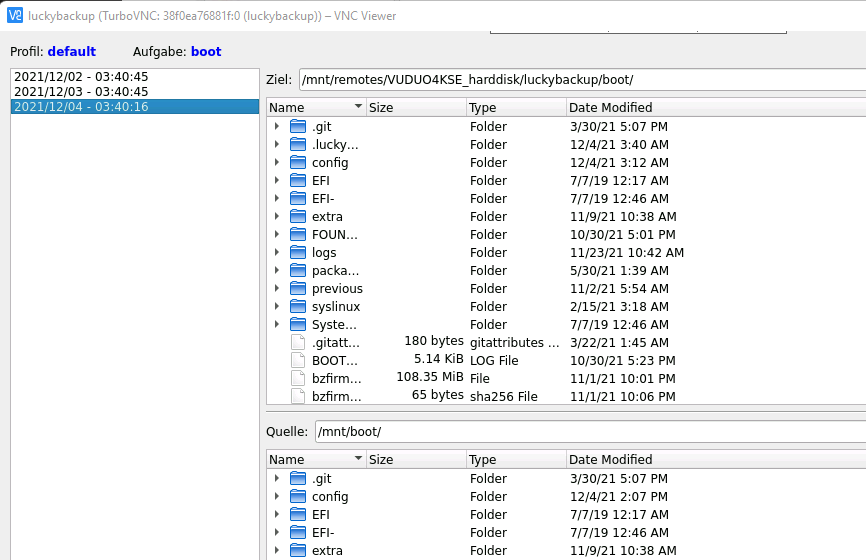The height and width of the screenshot is (560, 866).
Task: Click the EFI folder icon in Quelle list
Action: (298, 514)
